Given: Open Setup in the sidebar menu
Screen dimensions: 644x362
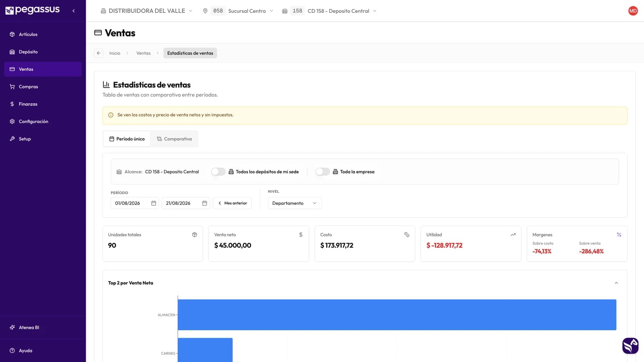Looking at the screenshot, I should (x=43, y=139).
